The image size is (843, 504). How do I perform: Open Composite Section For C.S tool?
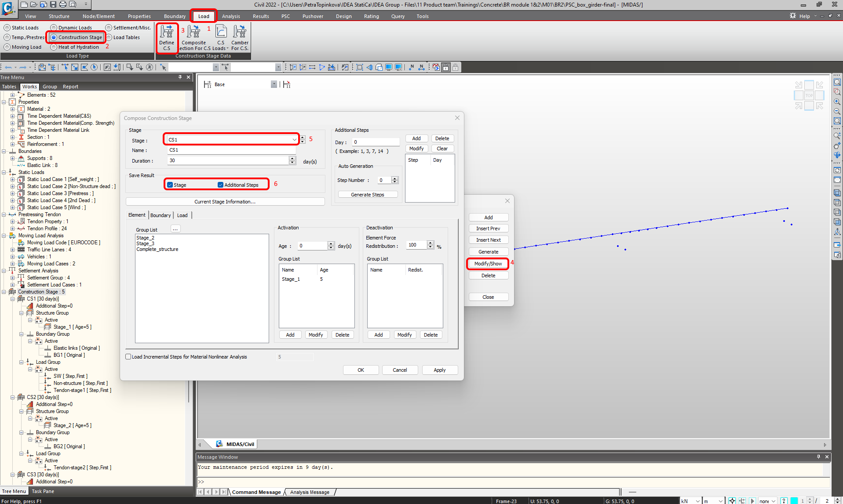[x=193, y=37]
